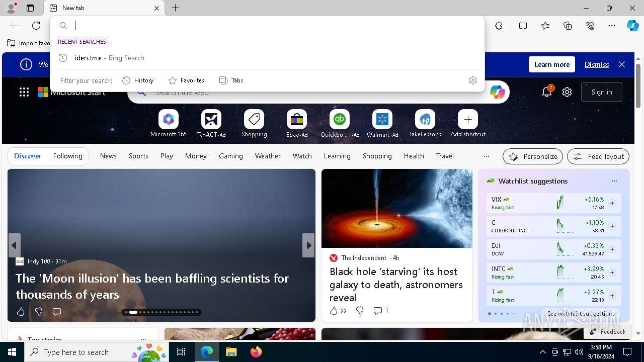Open the Weather category
644x362 pixels.
click(268, 156)
